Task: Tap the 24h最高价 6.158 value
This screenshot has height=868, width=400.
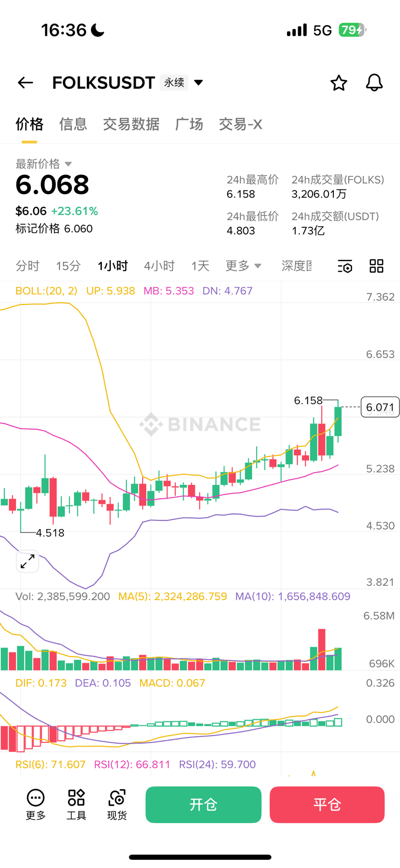Action: tap(241, 194)
